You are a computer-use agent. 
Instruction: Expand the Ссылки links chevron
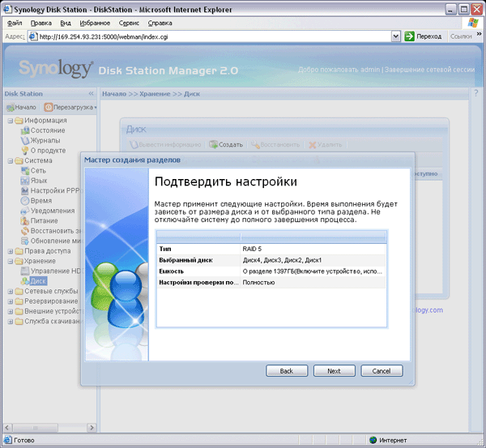(x=480, y=34)
